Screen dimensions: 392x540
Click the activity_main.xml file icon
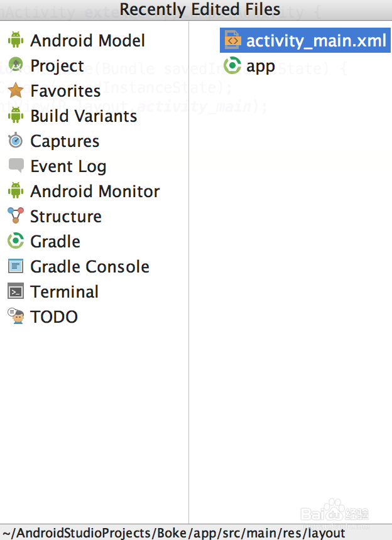pos(232,41)
